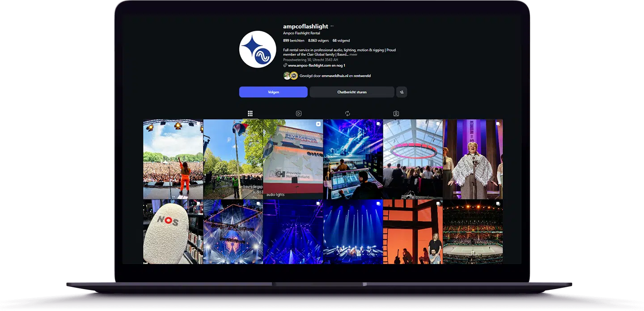Open the festival crowd post with orange-suited performer

[x=173, y=159]
